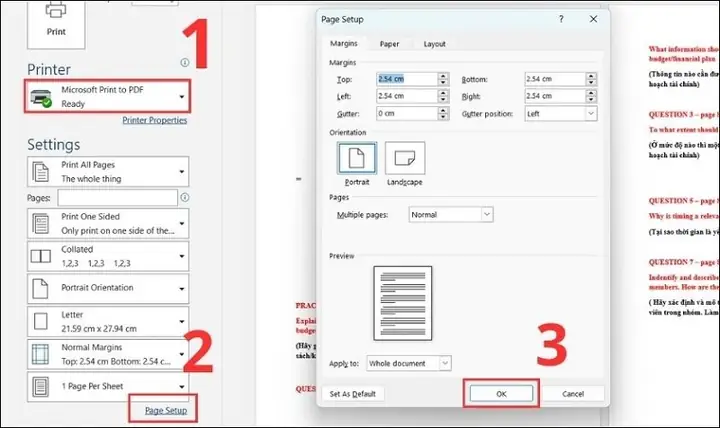Click the pages-per-sheet icon
The height and width of the screenshot is (428, 720).
(x=40, y=387)
